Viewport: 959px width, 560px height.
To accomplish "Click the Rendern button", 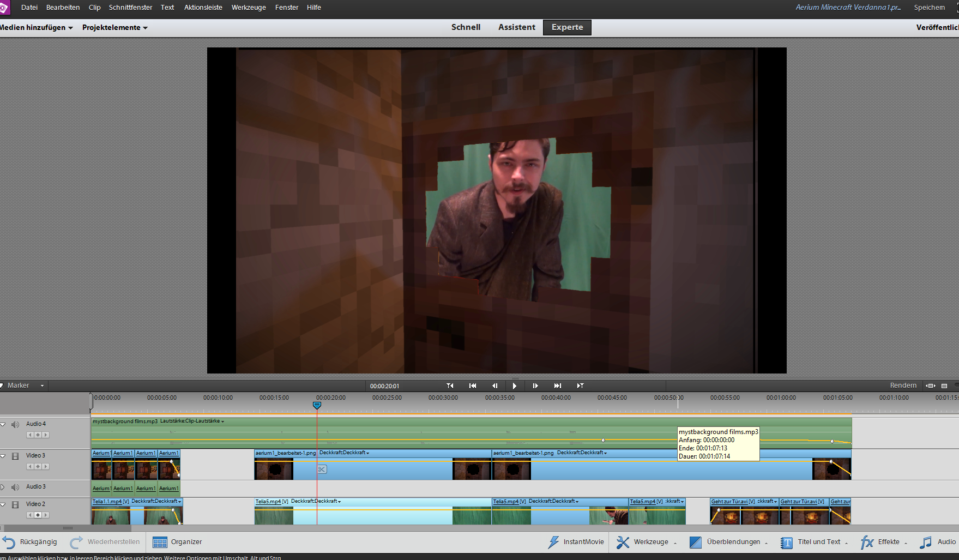I will click(x=903, y=386).
